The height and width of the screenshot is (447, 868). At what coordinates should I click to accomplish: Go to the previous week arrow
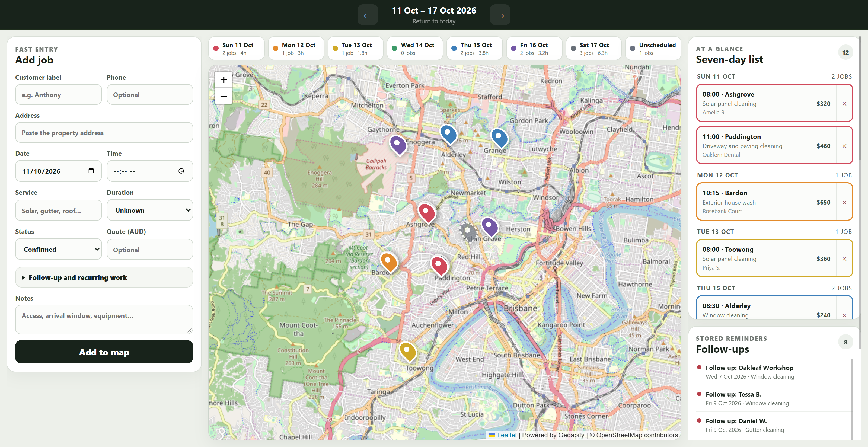tap(368, 15)
